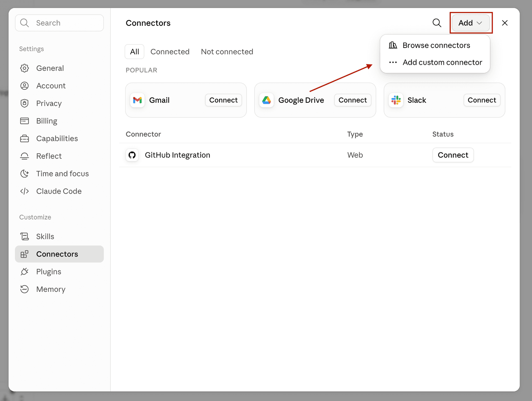The width and height of the screenshot is (532, 401).
Task: Click the Web type cell
Action: [355, 155]
